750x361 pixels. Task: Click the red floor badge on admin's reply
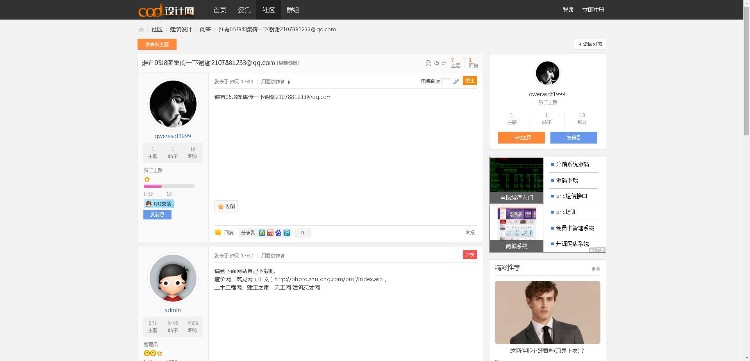tap(470, 254)
